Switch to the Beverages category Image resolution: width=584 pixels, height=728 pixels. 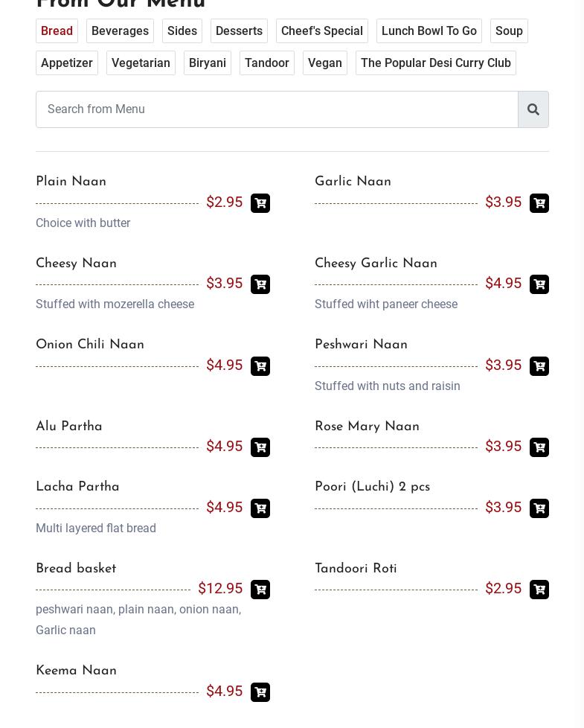tap(120, 31)
